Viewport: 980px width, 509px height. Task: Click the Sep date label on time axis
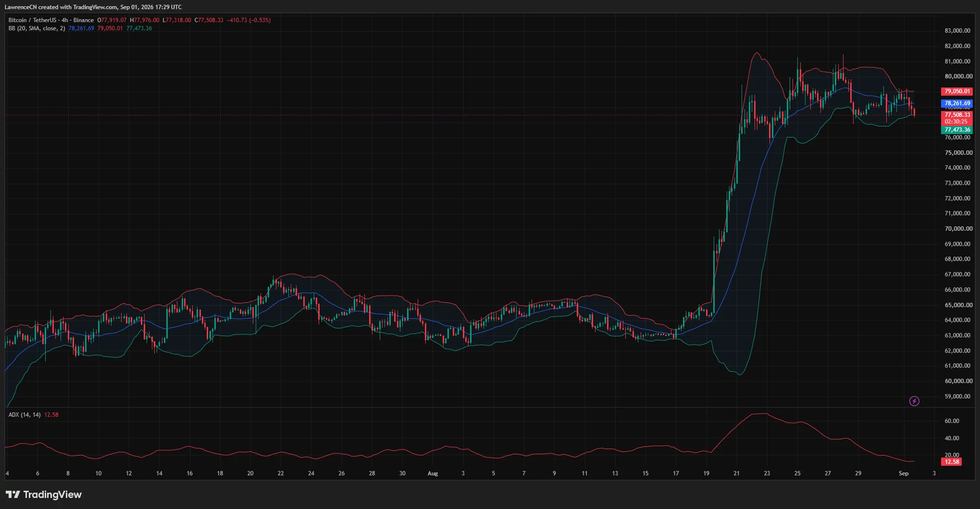tap(904, 473)
